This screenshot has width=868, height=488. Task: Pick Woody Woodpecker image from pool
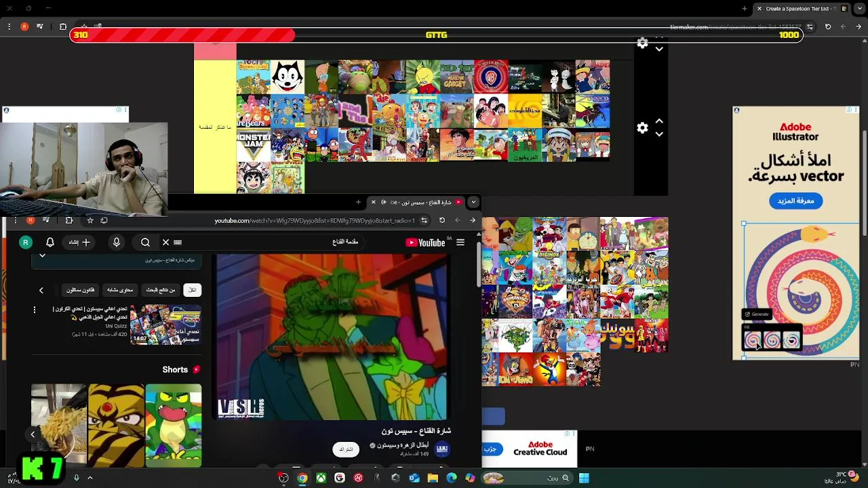(550, 369)
